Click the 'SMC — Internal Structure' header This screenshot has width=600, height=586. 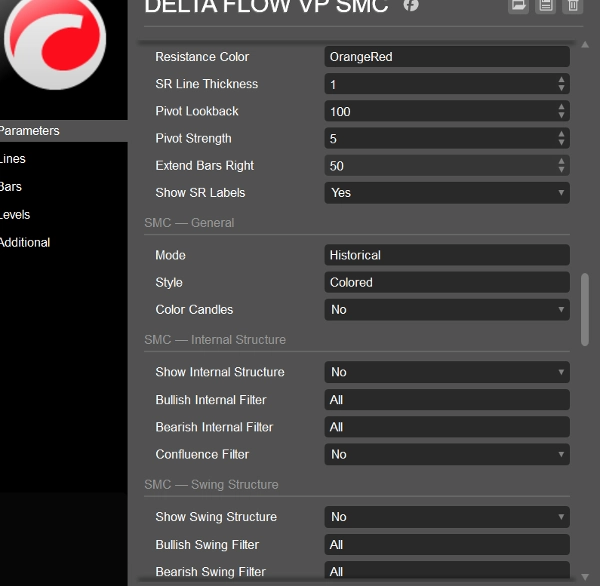[215, 340]
